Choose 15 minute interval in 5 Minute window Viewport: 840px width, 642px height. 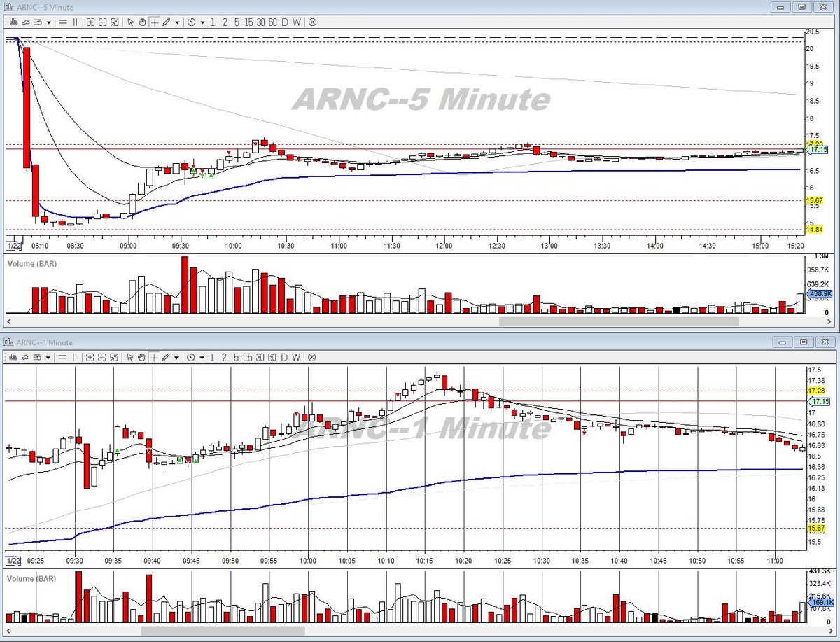coord(249,22)
